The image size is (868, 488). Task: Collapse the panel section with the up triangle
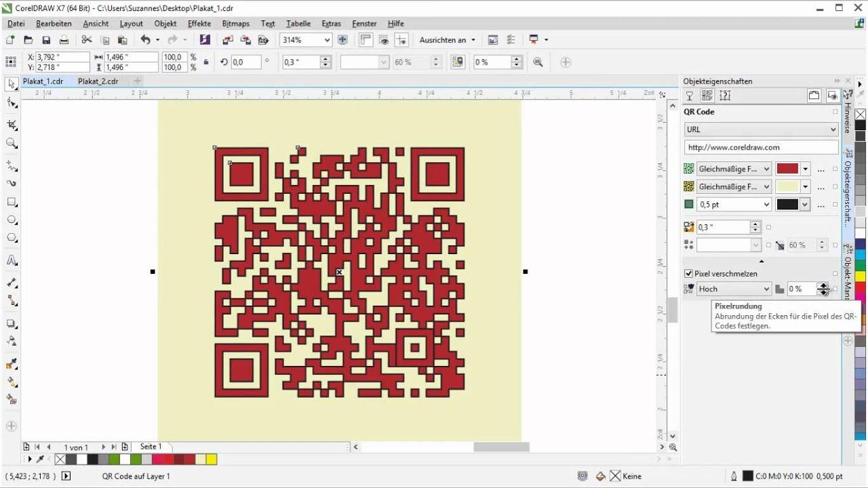761,261
